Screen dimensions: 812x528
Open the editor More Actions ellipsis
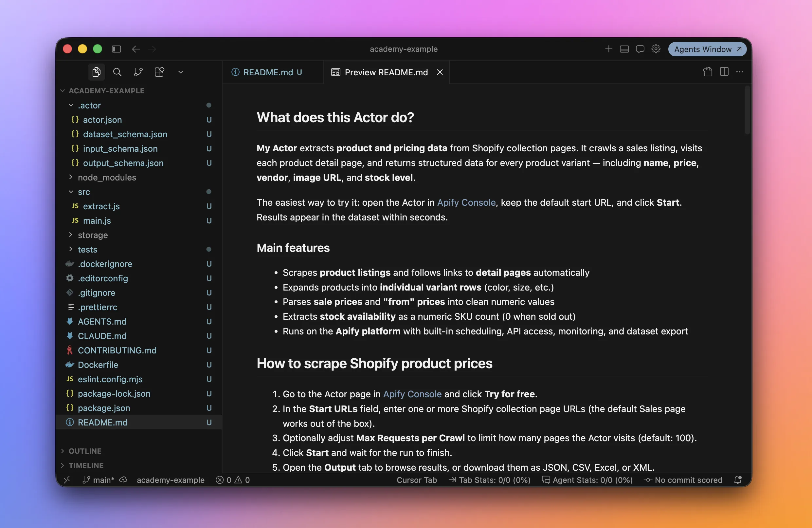pos(740,72)
